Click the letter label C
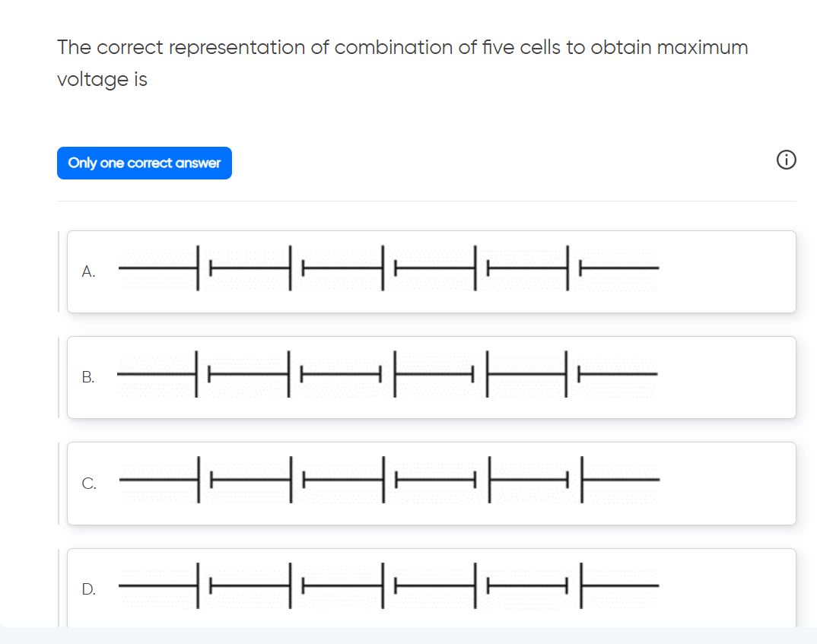The height and width of the screenshot is (644, 817). (x=89, y=483)
